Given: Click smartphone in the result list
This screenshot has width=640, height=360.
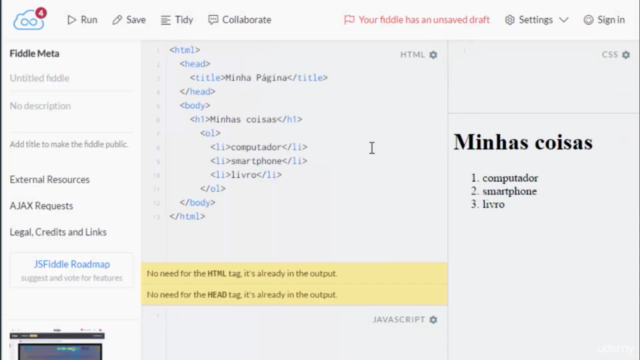Looking at the screenshot, I should [x=509, y=191].
